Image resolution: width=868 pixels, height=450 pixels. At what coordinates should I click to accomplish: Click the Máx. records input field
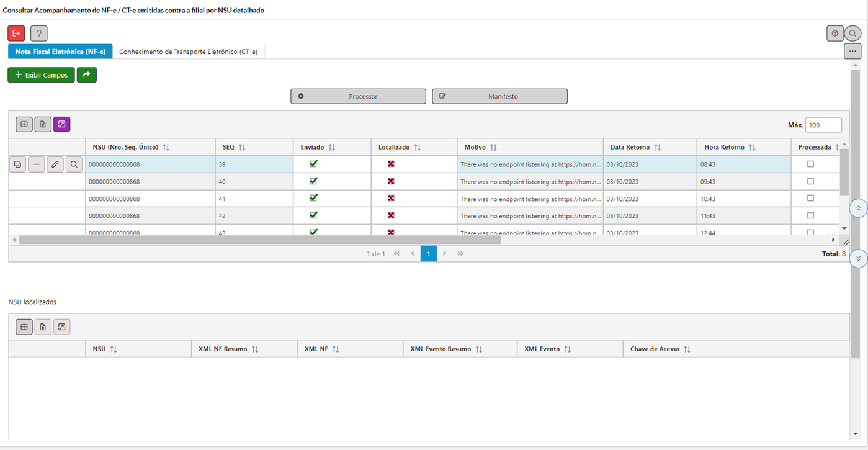pyautogui.click(x=824, y=125)
